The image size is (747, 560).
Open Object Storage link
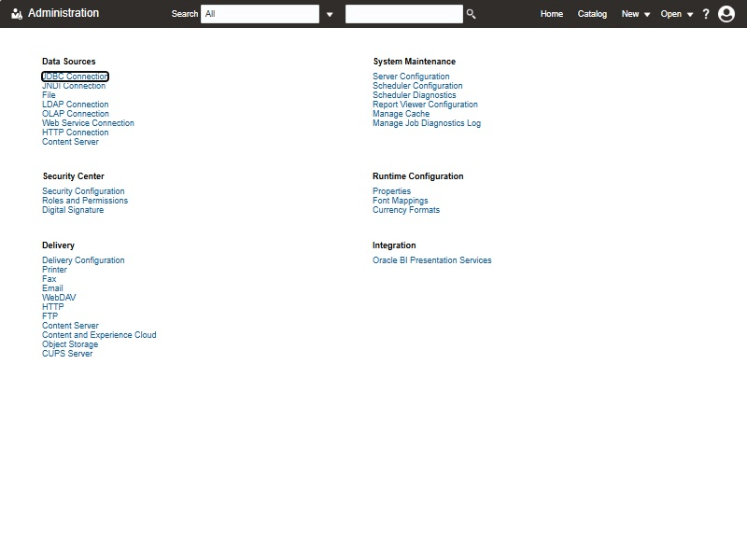(70, 344)
